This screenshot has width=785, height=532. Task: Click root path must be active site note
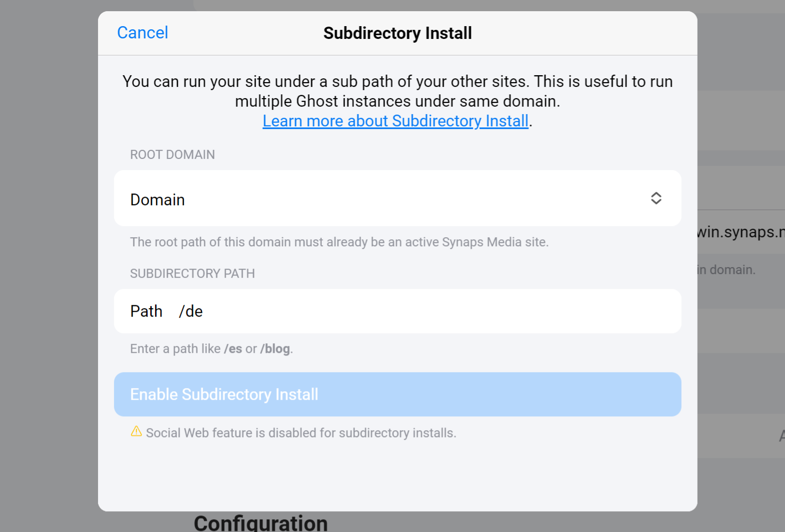339,242
